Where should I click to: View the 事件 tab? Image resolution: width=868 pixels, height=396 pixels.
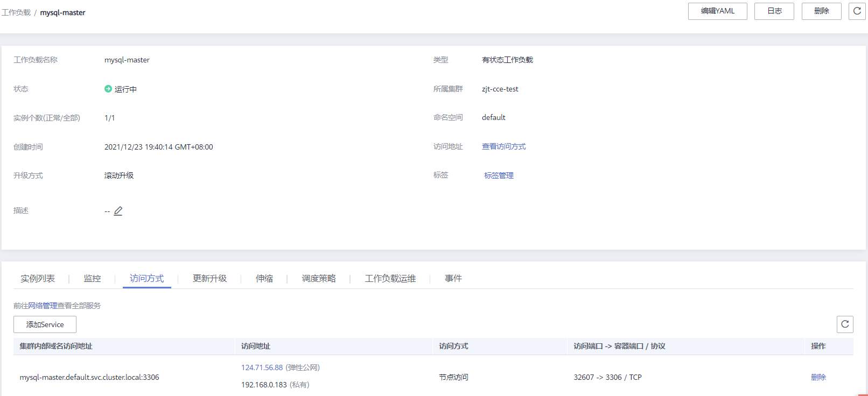(453, 278)
